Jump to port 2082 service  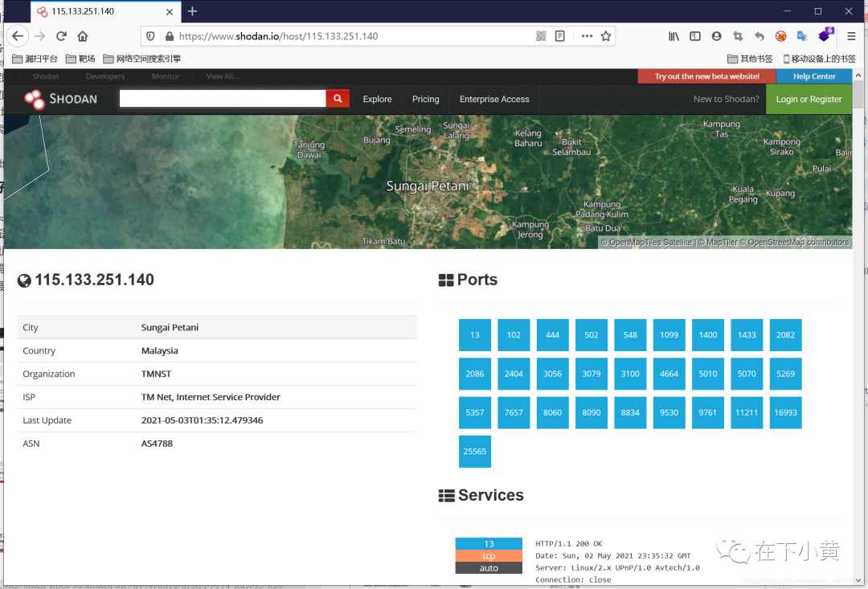tap(785, 335)
